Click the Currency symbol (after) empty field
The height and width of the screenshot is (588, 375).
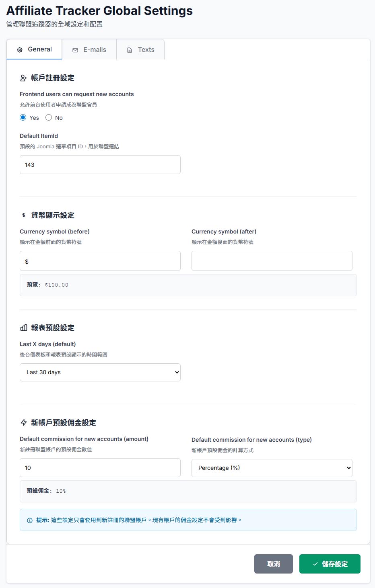click(x=272, y=261)
